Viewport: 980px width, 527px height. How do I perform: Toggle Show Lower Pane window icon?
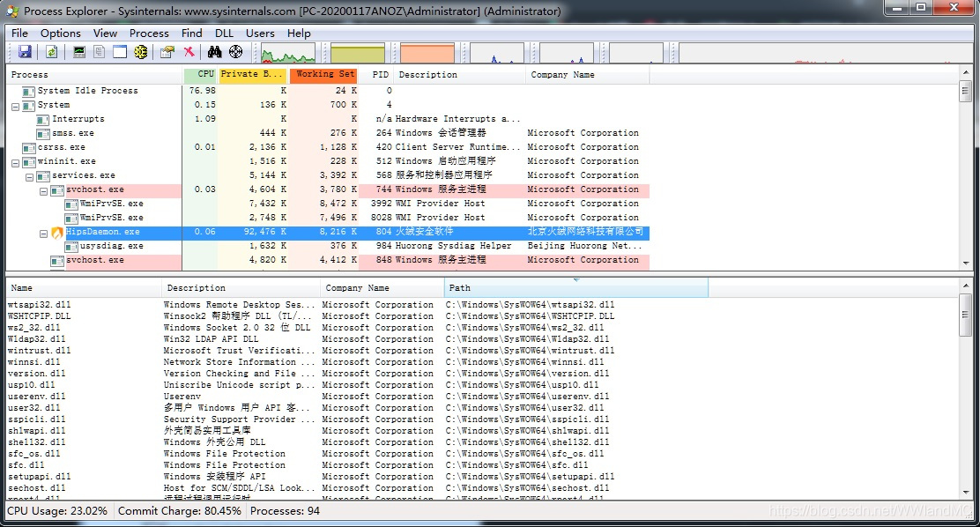(119, 52)
